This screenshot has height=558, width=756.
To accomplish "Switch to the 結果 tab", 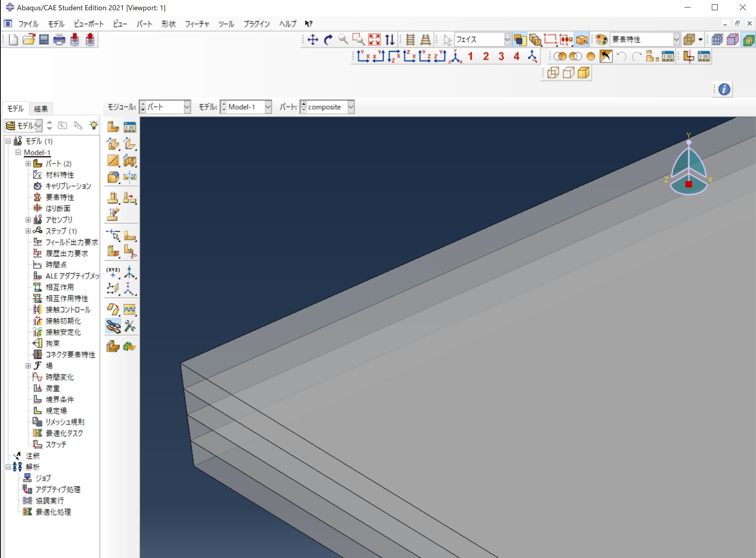I will [41, 109].
